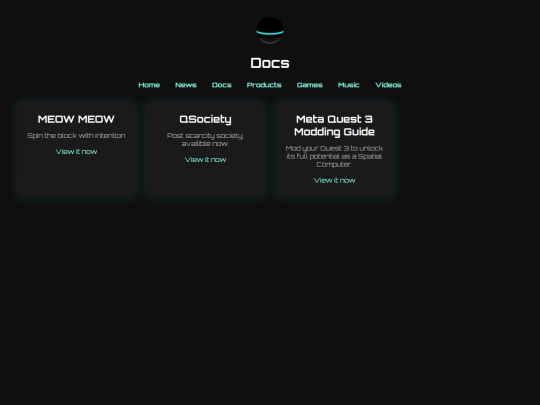Click the 'Docs' page heading
Screen dimensions: 540x405
270,63
